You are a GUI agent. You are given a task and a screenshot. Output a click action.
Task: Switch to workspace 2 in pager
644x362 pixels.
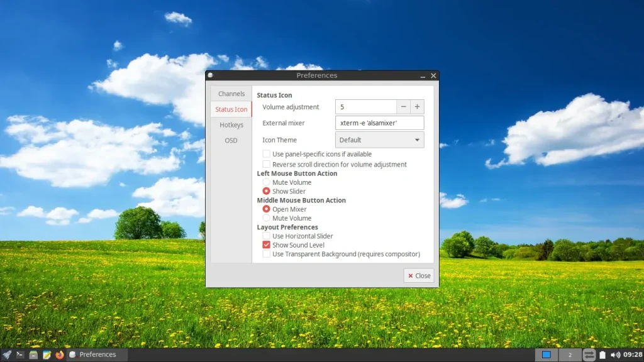click(570, 354)
